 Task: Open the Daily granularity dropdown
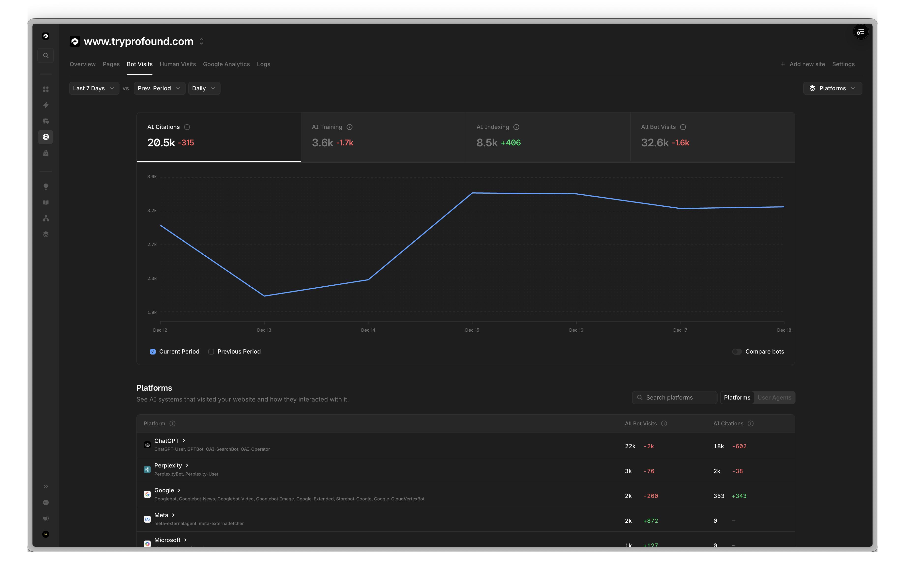204,88
